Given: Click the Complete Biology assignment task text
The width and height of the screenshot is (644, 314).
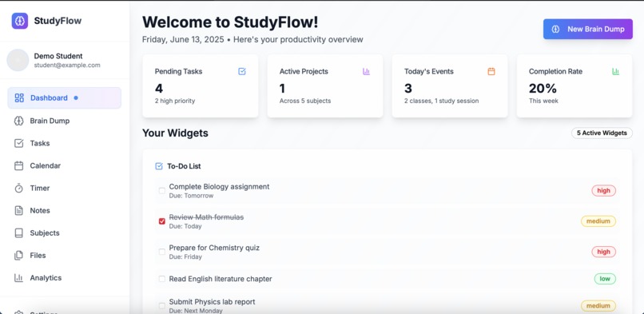Looking at the screenshot, I should [219, 187].
